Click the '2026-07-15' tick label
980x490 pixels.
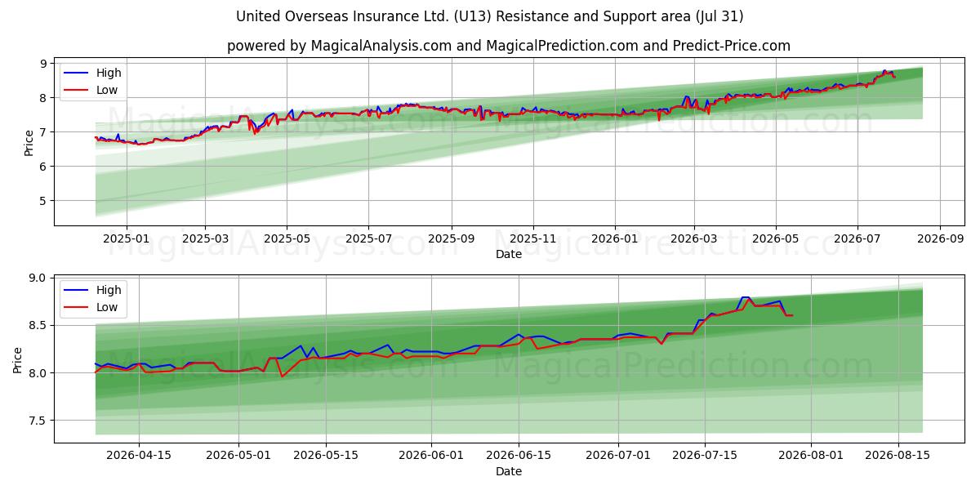(706, 456)
